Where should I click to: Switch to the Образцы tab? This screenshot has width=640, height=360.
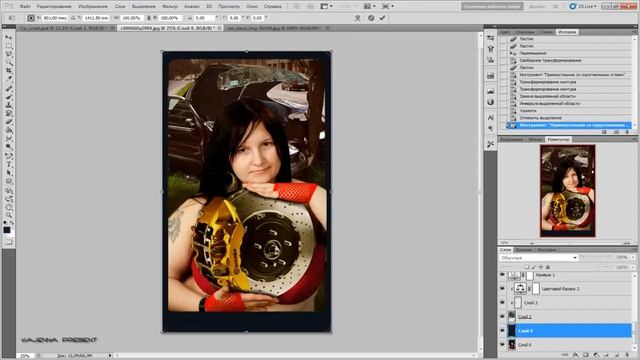pyautogui.click(x=525, y=32)
